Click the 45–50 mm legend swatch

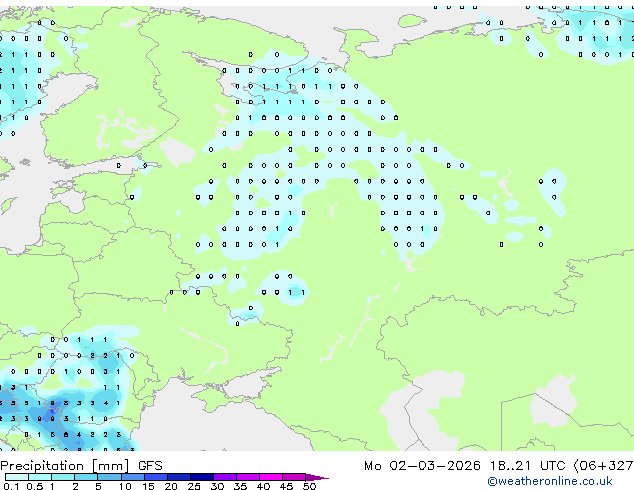click(294, 477)
